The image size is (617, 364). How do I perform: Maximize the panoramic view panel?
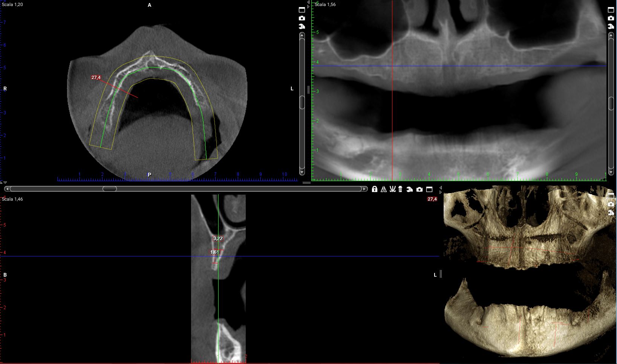[611, 10]
